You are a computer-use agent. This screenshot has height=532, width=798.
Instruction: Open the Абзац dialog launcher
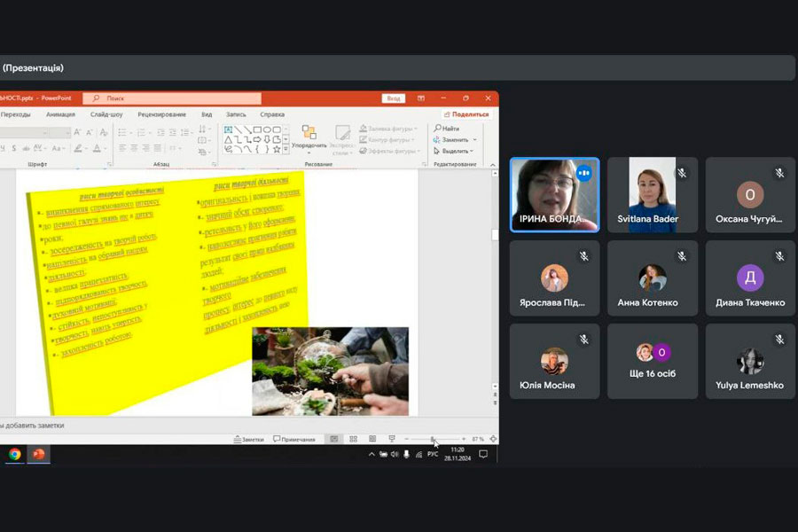(x=214, y=164)
